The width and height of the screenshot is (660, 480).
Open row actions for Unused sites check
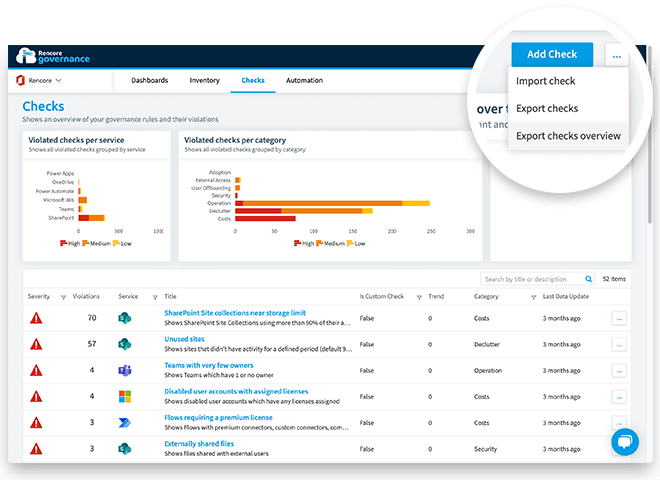[619, 345]
